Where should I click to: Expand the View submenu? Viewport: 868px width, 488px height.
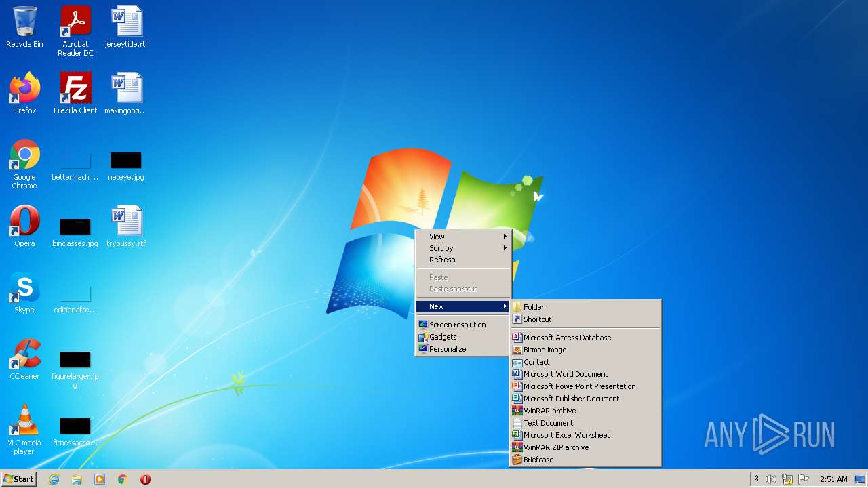pos(463,237)
